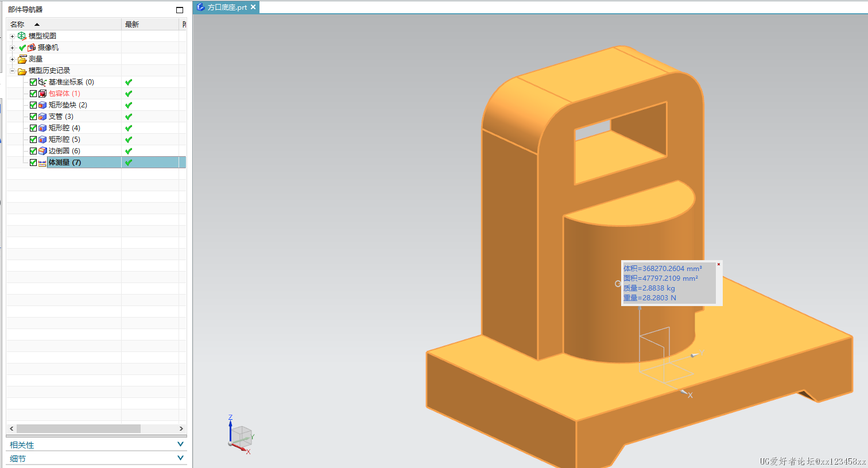Expand the 模型视图 tree node

12,36
